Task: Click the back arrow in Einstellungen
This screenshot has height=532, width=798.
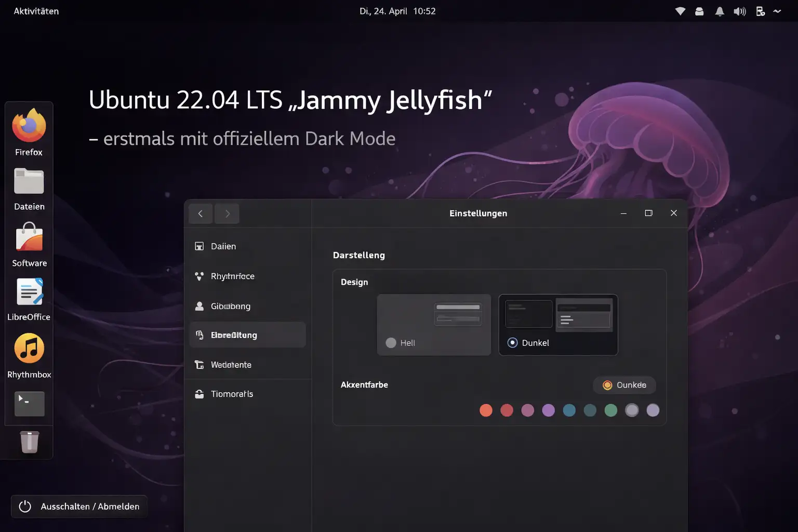Action: coord(201,214)
